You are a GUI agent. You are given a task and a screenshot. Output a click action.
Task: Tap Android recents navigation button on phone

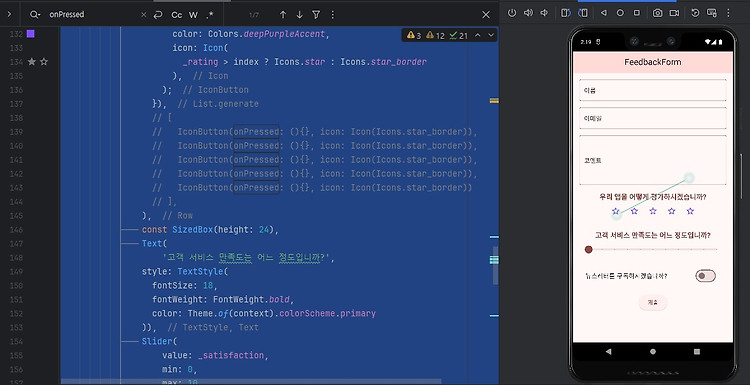697,352
